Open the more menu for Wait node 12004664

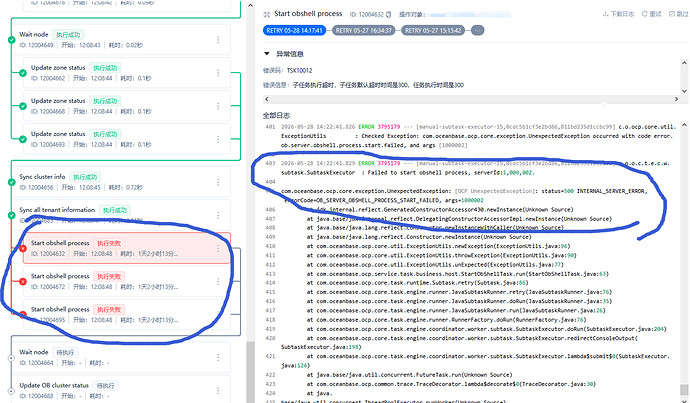(218, 357)
